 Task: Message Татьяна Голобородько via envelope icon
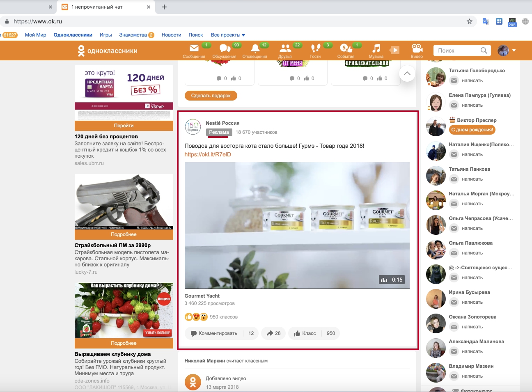click(454, 80)
